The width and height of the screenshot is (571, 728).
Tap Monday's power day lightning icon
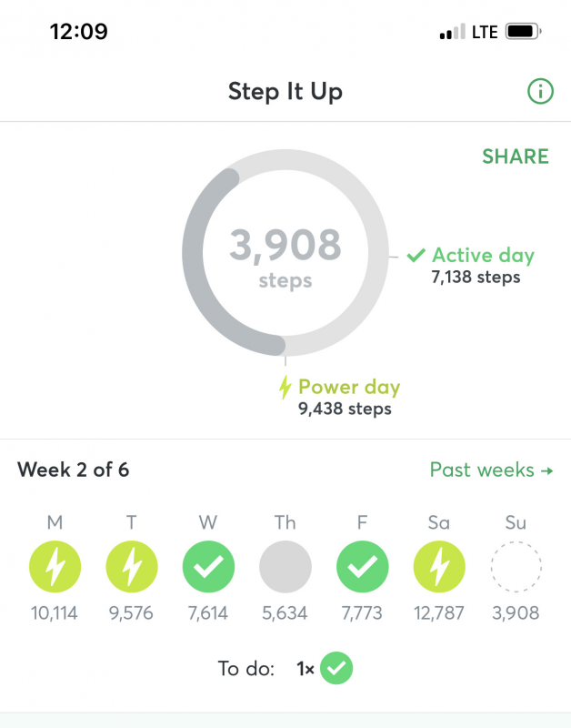coord(55,566)
